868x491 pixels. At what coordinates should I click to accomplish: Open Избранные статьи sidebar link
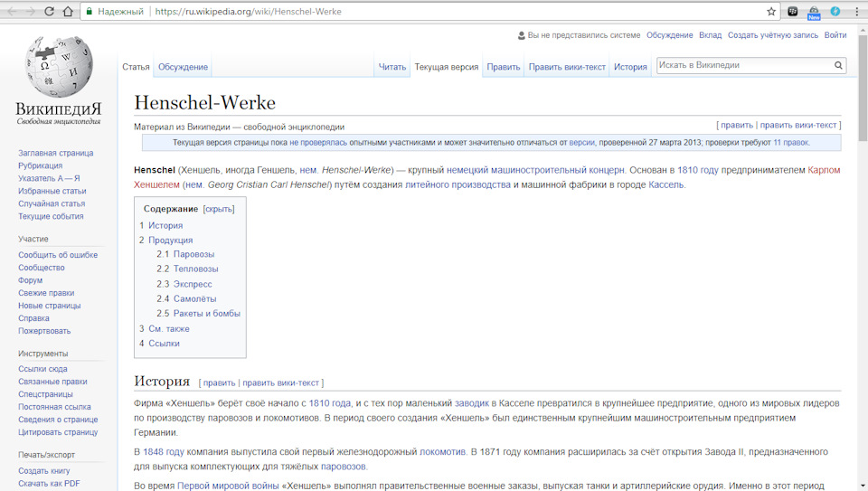pos(52,191)
